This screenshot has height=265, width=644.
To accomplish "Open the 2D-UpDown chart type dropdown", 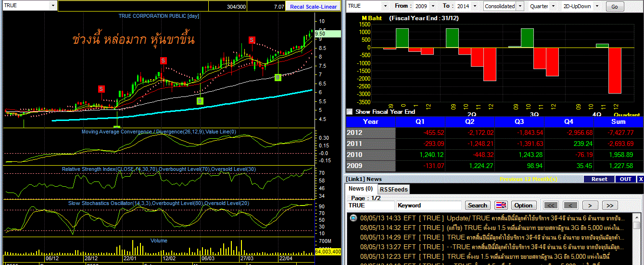I will pyautogui.click(x=598, y=6).
